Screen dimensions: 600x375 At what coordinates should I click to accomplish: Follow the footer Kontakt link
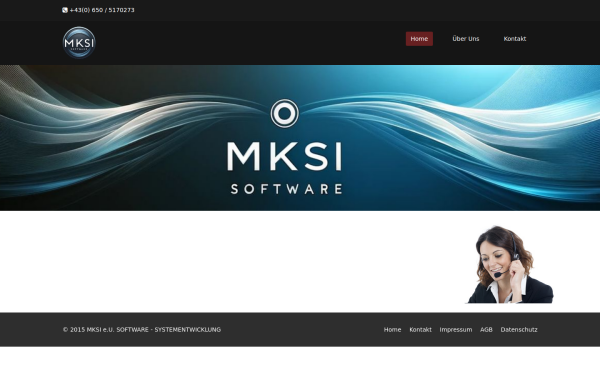421,329
